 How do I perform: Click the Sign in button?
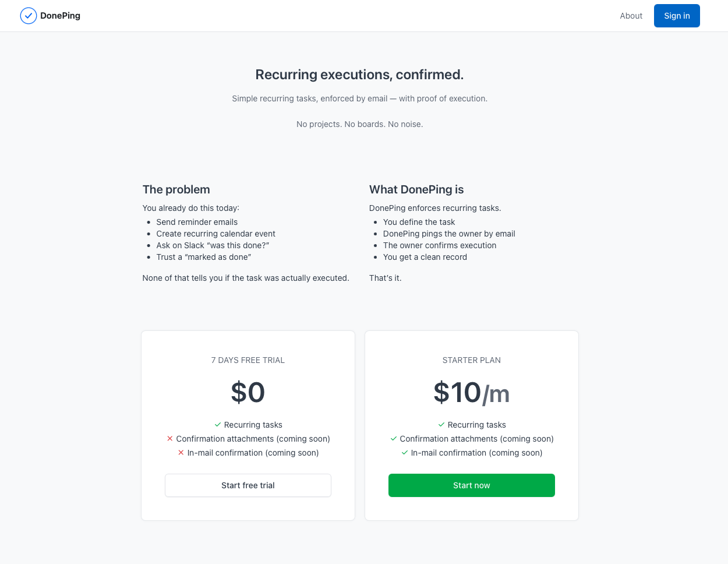677,16
